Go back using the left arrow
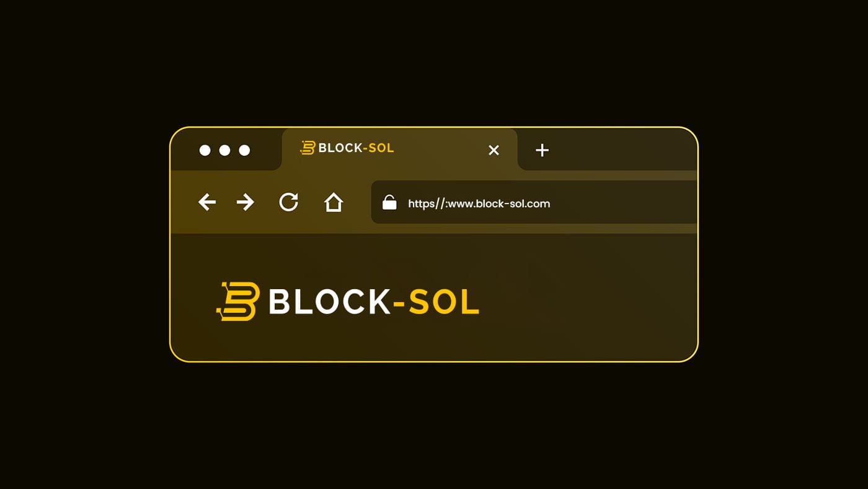This screenshot has height=489, width=868. 207,202
